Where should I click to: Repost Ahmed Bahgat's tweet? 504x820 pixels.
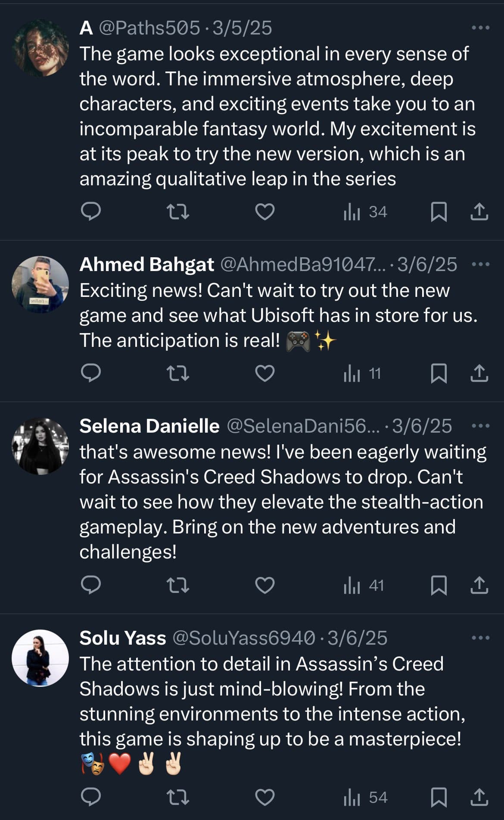177,373
